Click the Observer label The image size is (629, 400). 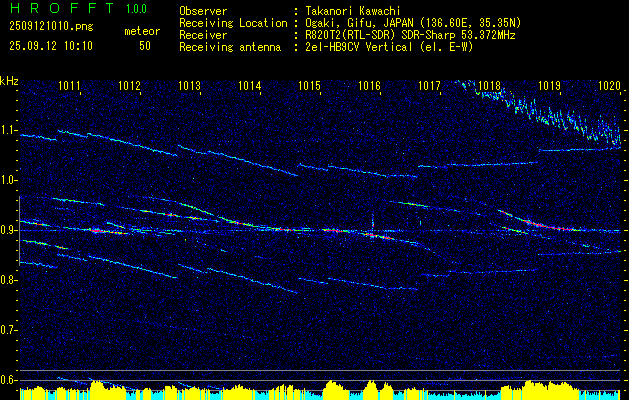[x=203, y=11]
